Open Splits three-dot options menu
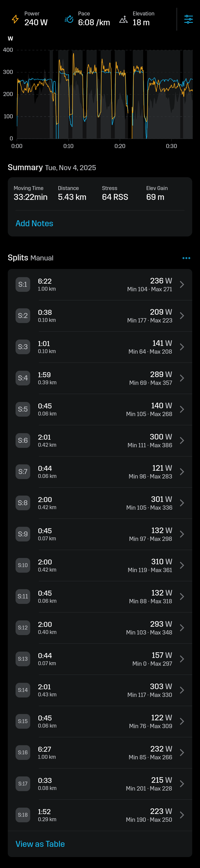The image size is (200, 868). [186, 258]
